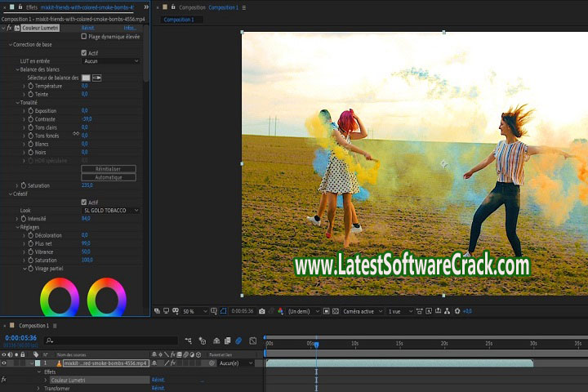This screenshot has height=392, width=588.
Task: Hide the smoke-bombs layer using eye icon
Action: click(x=4, y=363)
